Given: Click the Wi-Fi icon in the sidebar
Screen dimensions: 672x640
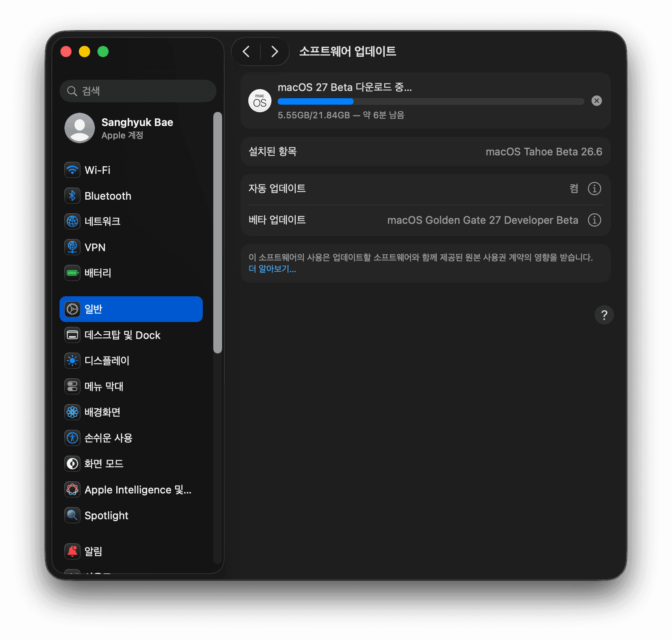Looking at the screenshot, I should coord(72,170).
